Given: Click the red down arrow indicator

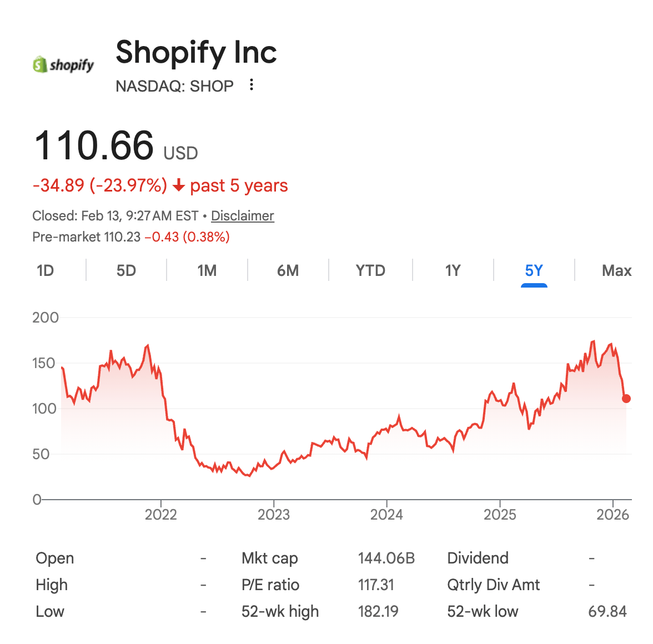Looking at the screenshot, I should tap(179, 185).
